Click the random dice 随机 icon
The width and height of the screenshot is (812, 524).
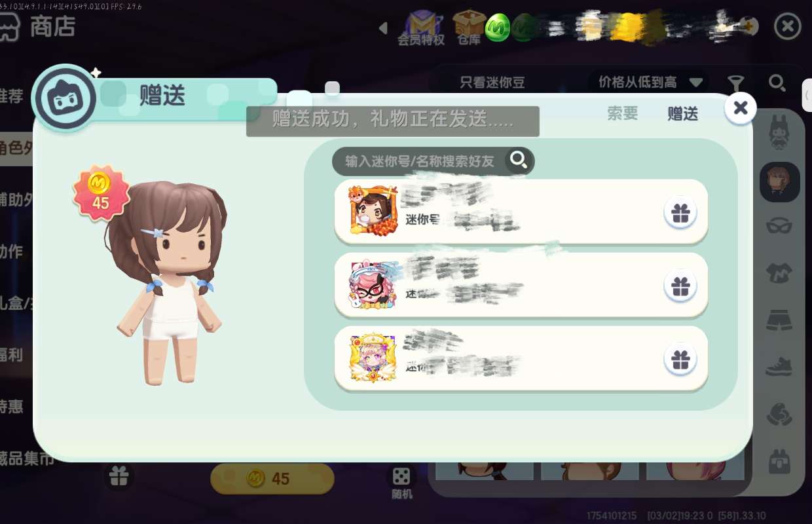click(x=401, y=483)
